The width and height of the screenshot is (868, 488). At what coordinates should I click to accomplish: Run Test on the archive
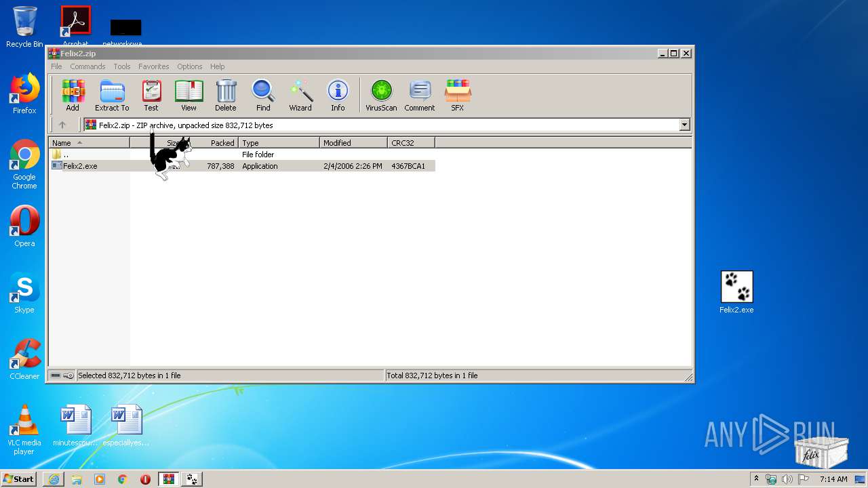pyautogui.click(x=151, y=95)
